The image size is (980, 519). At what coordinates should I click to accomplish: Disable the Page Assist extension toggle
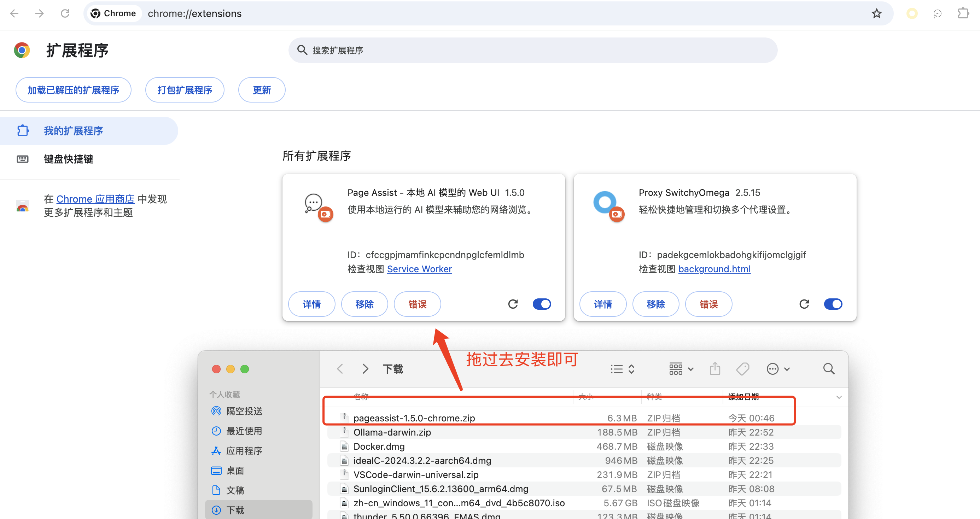point(542,304)
